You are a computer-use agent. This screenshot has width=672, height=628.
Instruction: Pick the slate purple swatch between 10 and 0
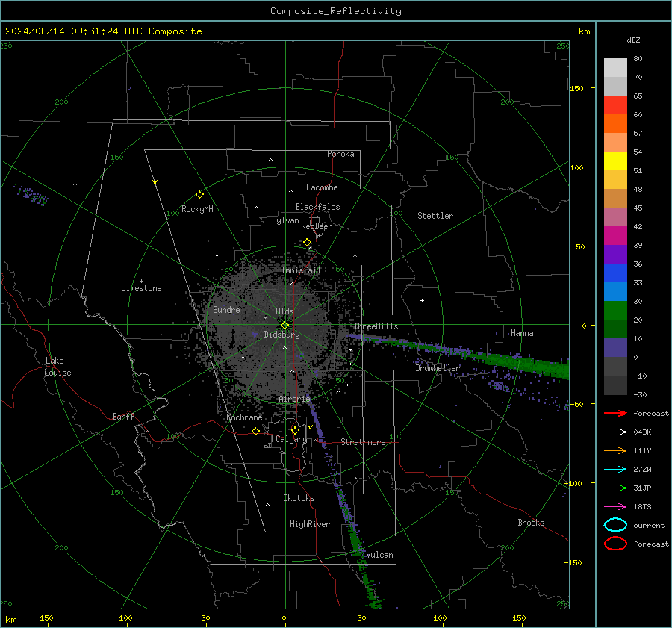click(615, 348)
